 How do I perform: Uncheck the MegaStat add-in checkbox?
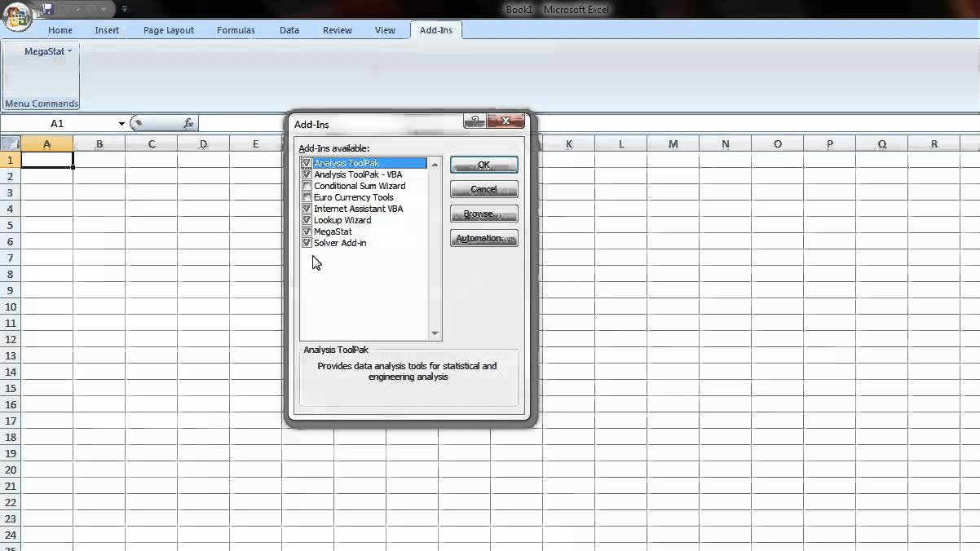click(x=307, y=231)
